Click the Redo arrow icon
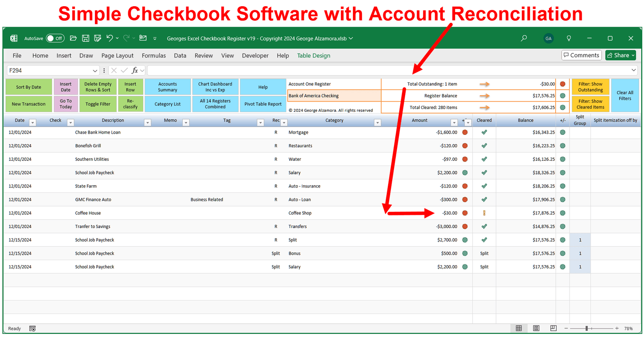The height and width of the screenshot is (337, 644). click(127, 38)
